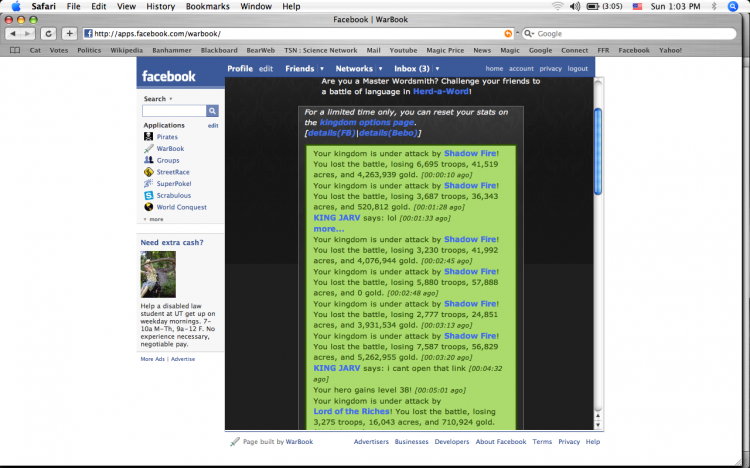Click the Google search field
Image resolution: width=750 pixels, height=468 pixels.
[629, 33]
